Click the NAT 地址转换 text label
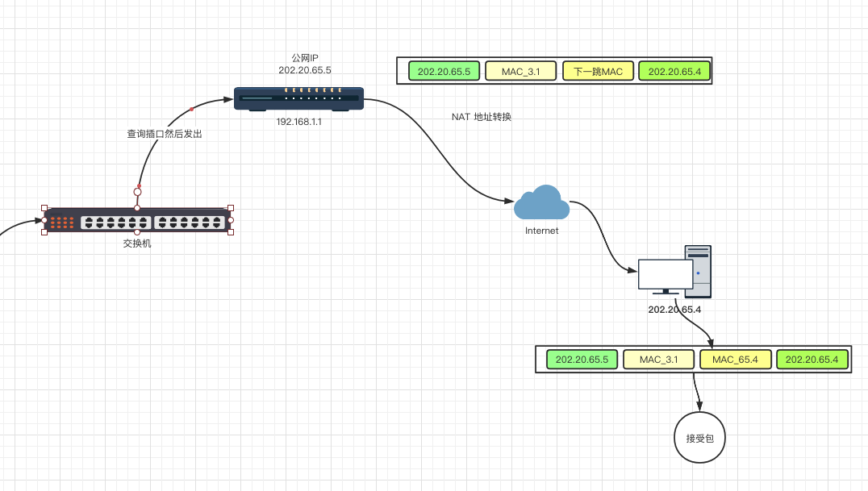The image size is (868, 491). point(482,117)
